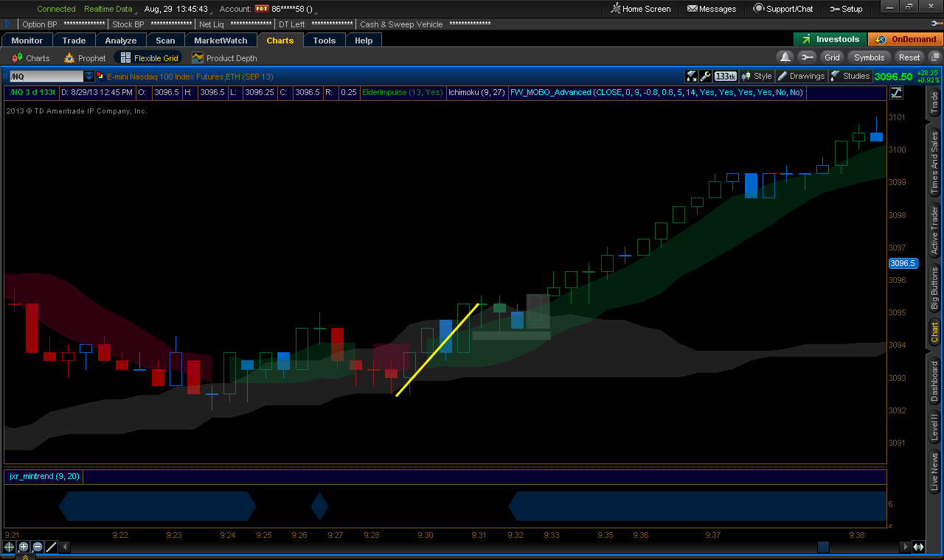This screenshot has height=560, width=944.
Task: Click the Investools button
Action: coord(830,39)
